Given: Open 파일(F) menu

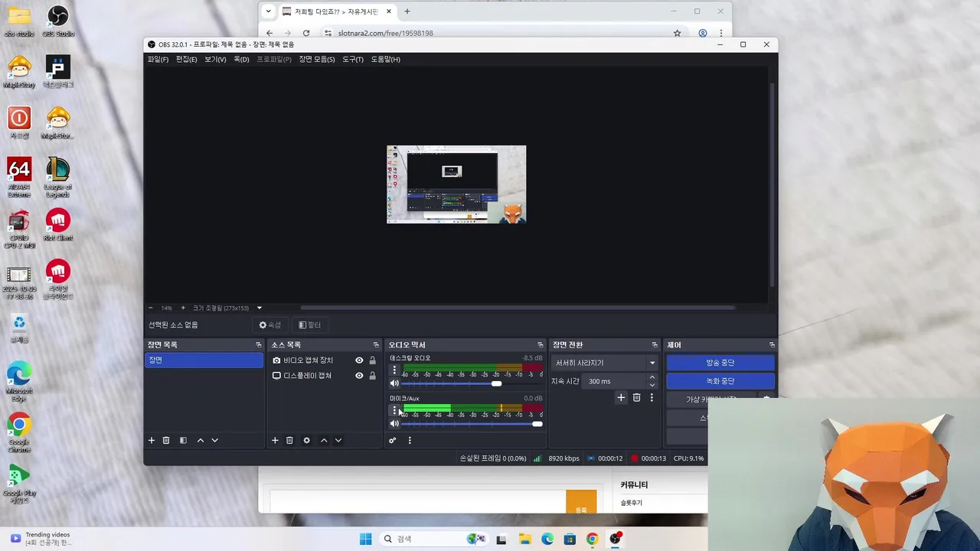Looking at the screenshot, I should pyautogui.click(x=158, y=59).
